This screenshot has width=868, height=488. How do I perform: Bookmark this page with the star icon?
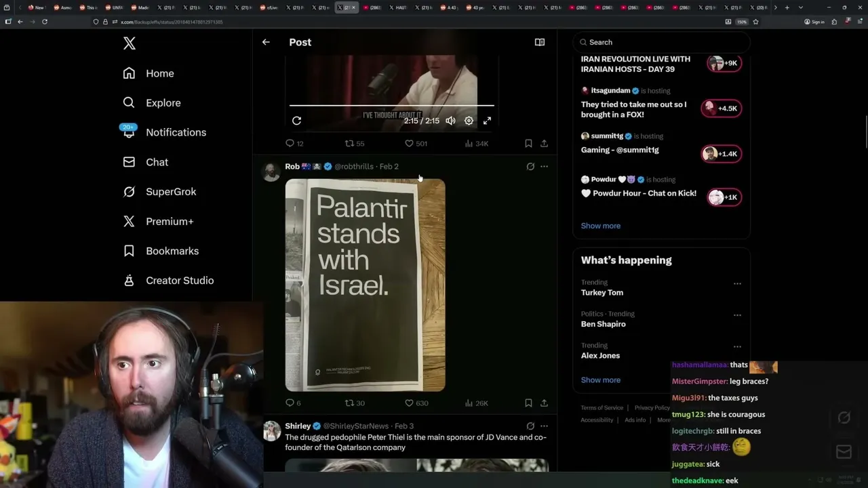(x=755, y=22)
